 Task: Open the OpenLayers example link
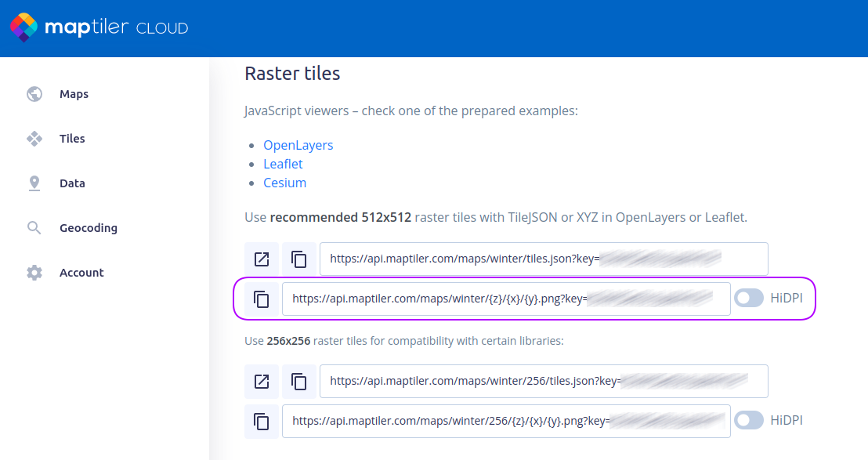click(x=298, y=145)
